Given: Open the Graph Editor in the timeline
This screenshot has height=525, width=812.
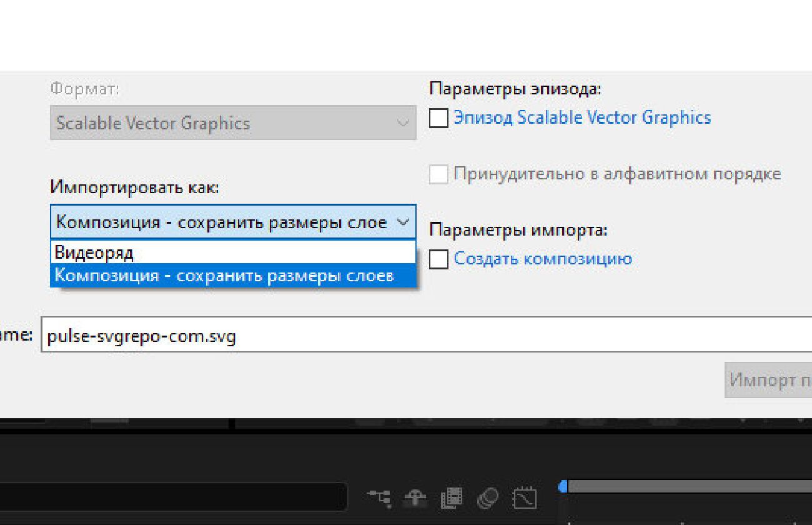Looking at the screenshot, I should click(525, 497).
